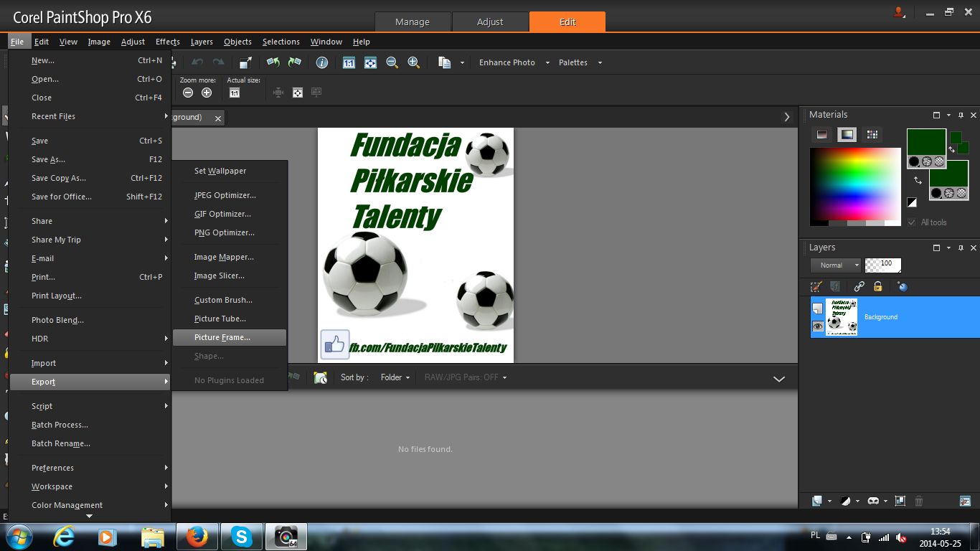Choose JPEG Optimizer in Export submenu
This screenshot has width=980, height=551.
coord(225,195)
